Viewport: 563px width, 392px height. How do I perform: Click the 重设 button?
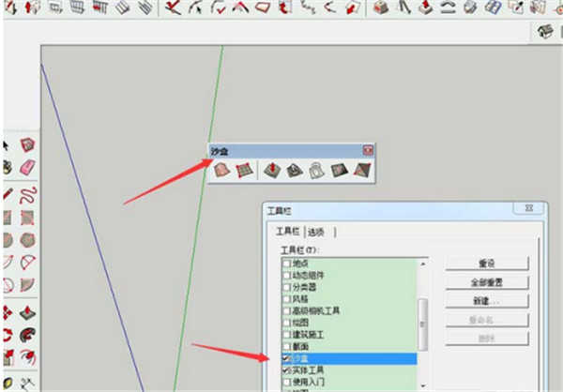(486, 264)
